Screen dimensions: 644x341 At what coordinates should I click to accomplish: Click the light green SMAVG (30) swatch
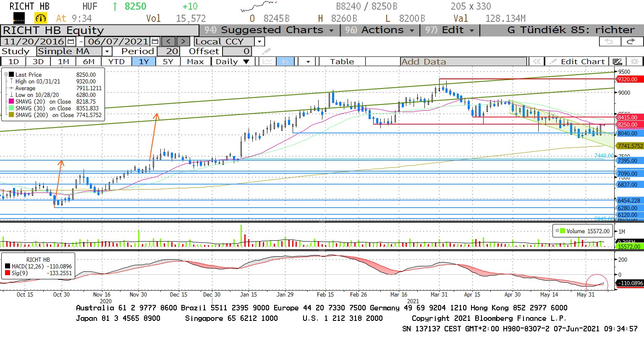pos(12,108)
